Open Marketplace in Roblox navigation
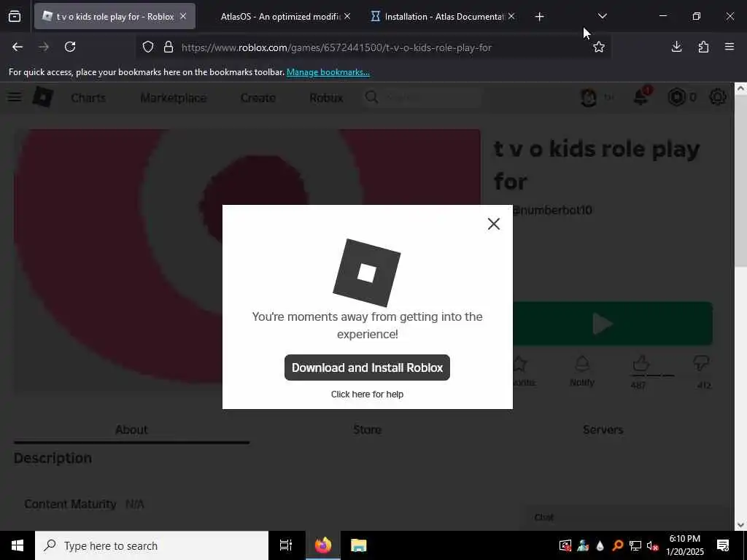 pos(174,98)
